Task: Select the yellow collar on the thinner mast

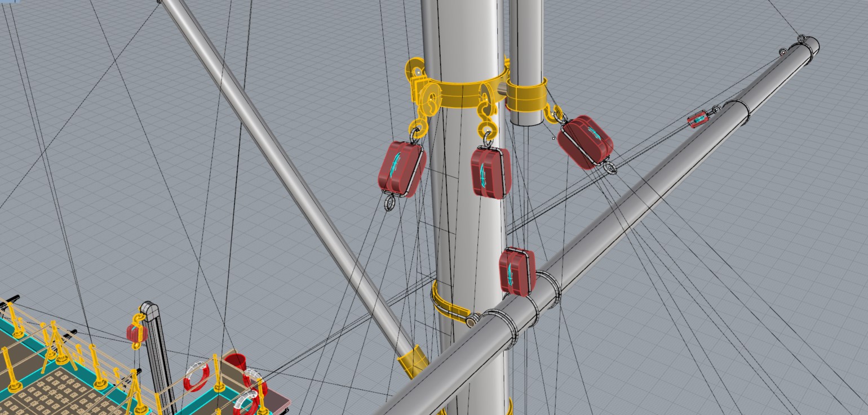Action: pyautogui.click(x=525, y=96)
